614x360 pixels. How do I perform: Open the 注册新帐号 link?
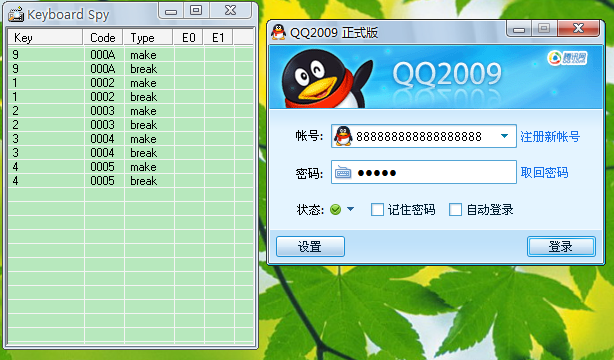[x=550, y=137]
